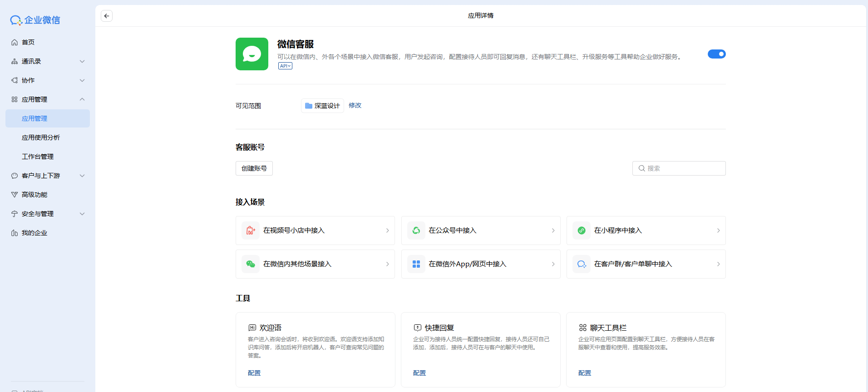868x392 pixels.
Task: Open 在微信内其他场景接入 via its arrow
Action: [x=387, y=264]
